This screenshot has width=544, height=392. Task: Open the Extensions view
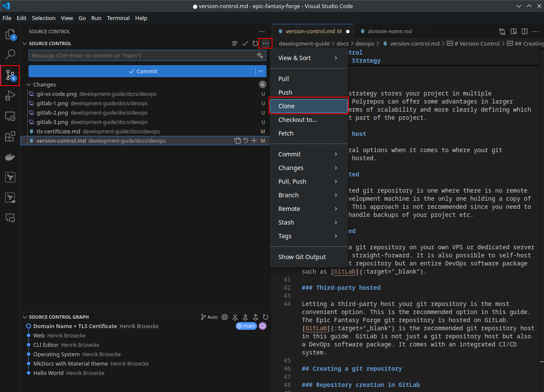[10, 136]
